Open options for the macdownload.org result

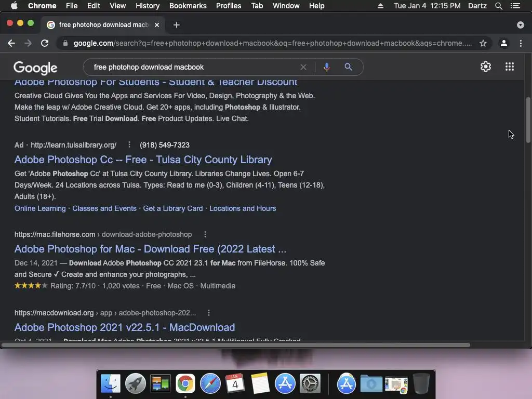(209, 313)
